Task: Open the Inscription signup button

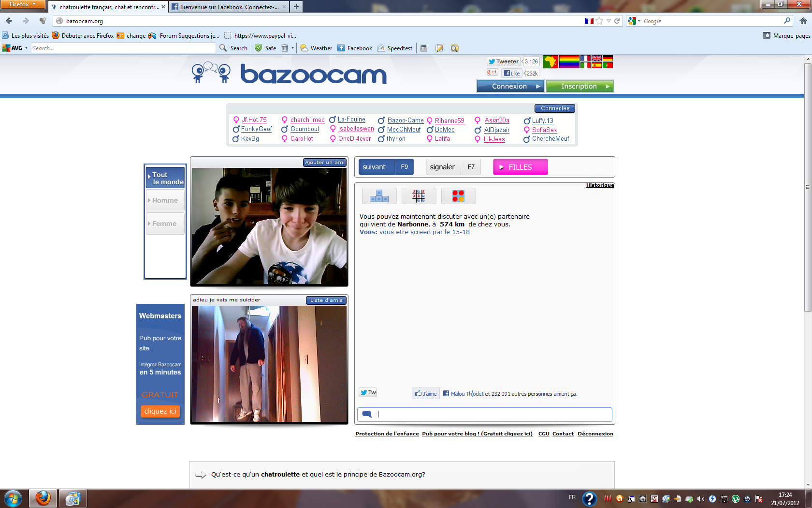Action: (x=580, y=86)
